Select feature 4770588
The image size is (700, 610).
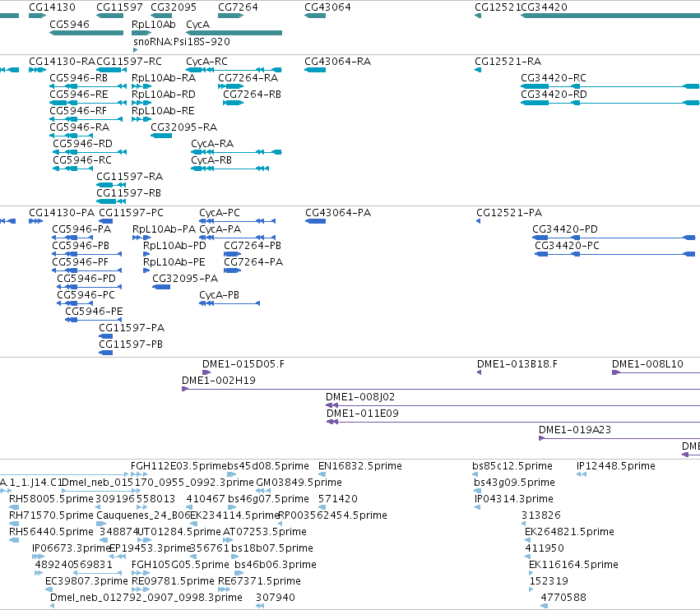(563, 598)
